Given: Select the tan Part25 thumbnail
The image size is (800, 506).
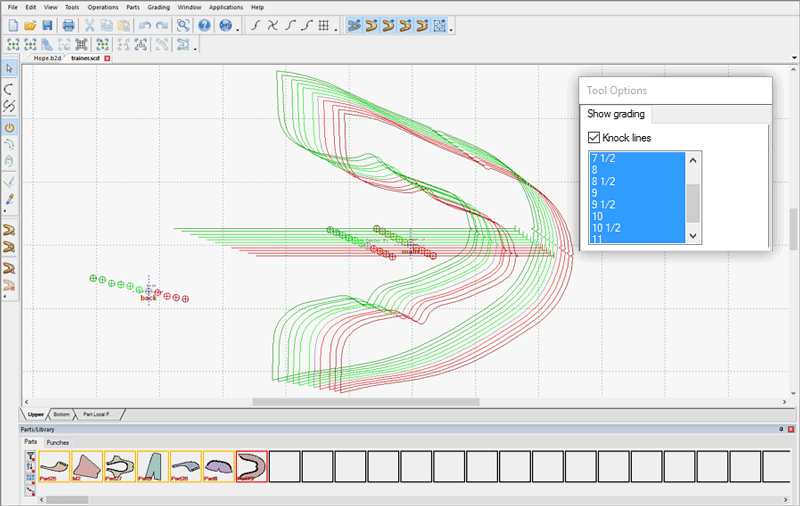Looking at the screenshot, I should [x=54, y=466].
